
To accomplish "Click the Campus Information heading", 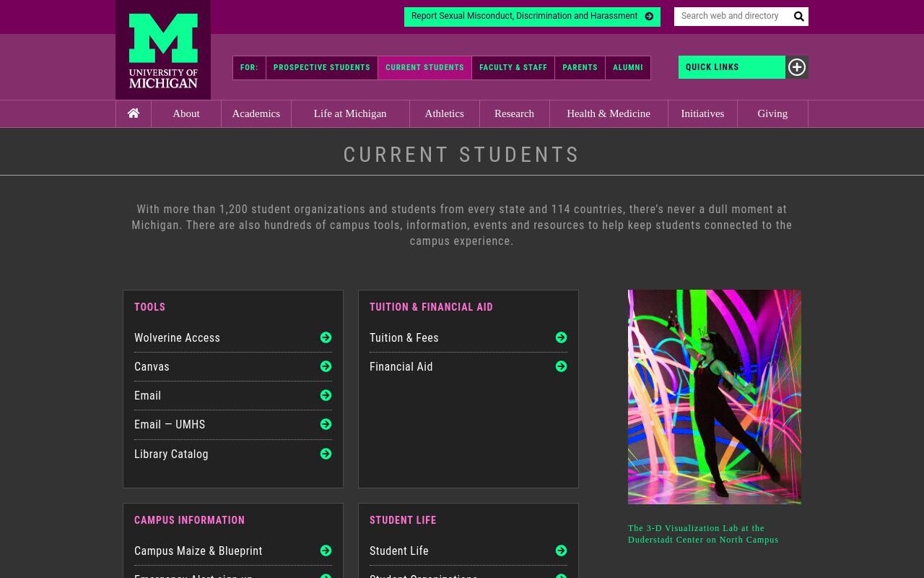I will pos(189,520).
